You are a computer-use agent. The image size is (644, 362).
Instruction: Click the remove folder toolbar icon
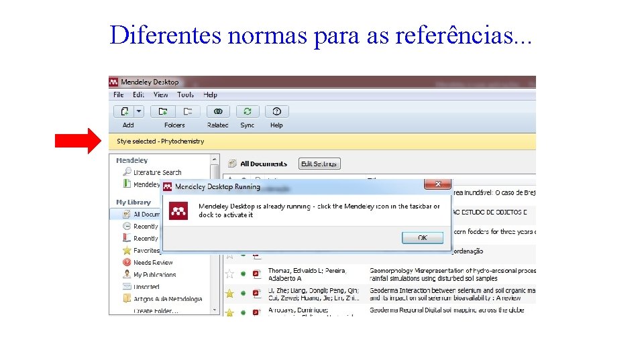tap(188, 112)
